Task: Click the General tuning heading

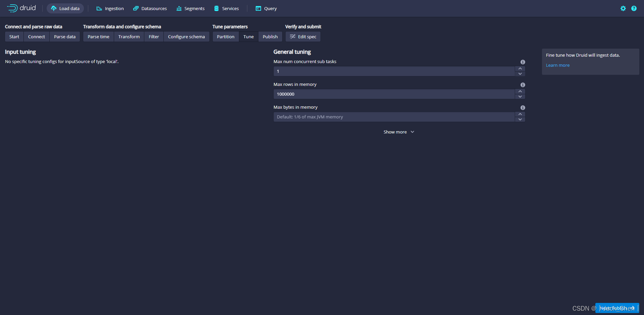Action: coord(292,52)
